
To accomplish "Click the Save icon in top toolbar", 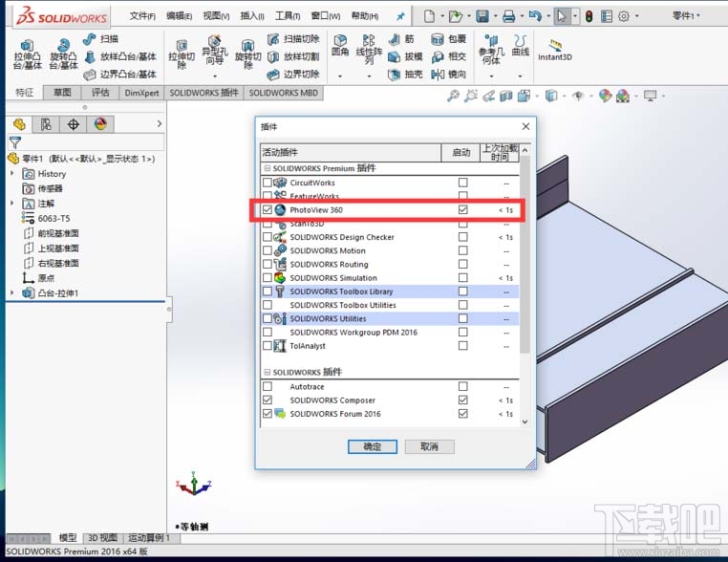I will click(482, 16).
